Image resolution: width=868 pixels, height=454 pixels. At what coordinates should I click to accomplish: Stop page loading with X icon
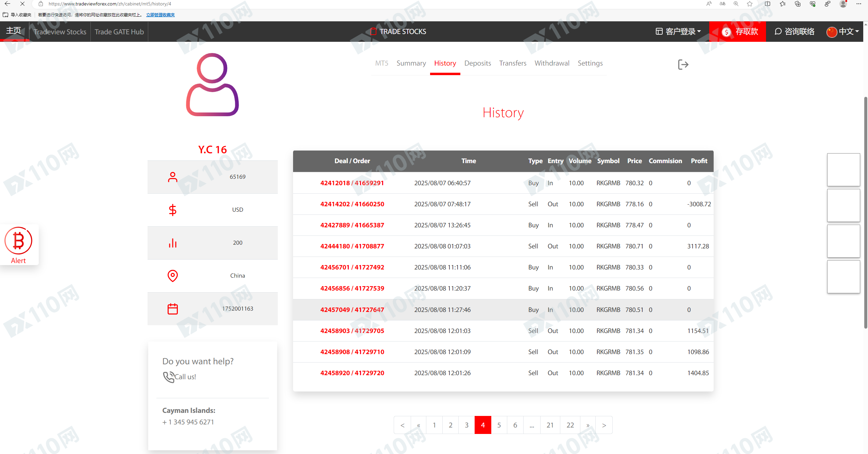click(x=22, y=4)
